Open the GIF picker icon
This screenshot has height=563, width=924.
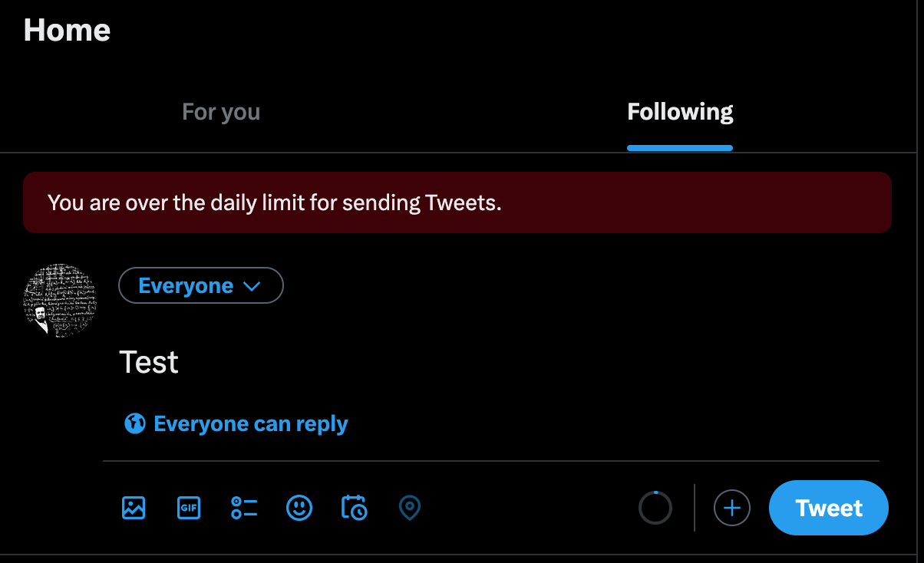(x=189, y=508)
